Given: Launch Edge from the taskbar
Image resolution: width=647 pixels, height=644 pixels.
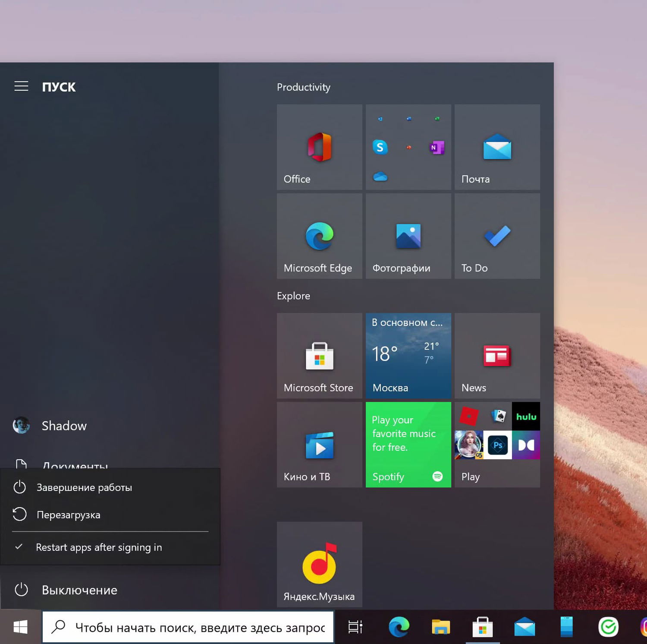Looking at the screenshot, I should pyautogui.click(x=399, y=627).
